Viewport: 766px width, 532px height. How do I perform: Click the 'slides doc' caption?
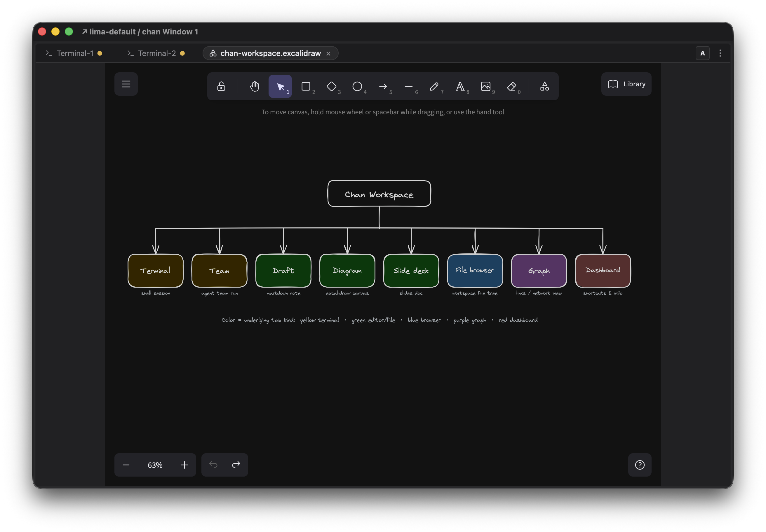coord(411,293)
